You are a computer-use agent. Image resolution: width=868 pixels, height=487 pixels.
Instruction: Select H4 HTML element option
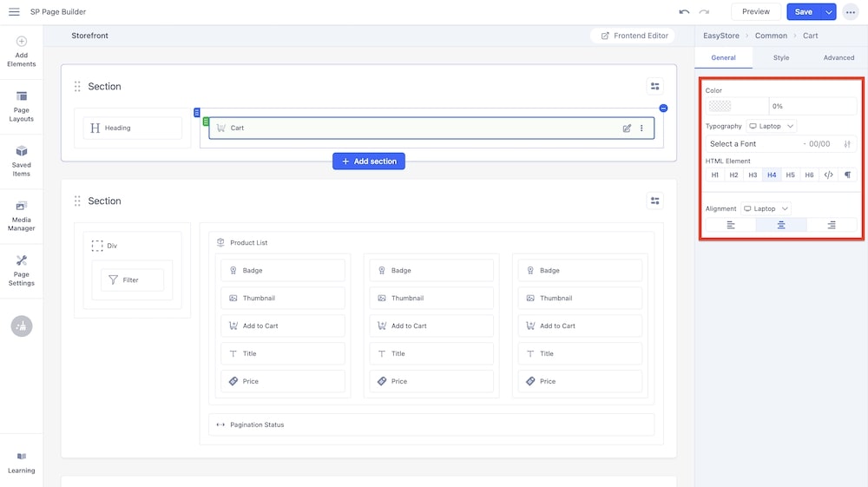[x=772, y=175]
